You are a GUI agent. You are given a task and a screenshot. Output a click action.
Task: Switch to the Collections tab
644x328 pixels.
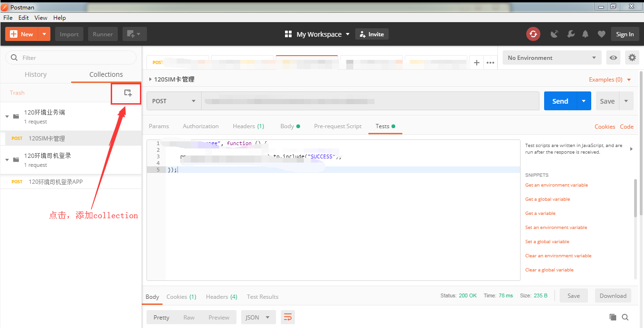[106, 74]
